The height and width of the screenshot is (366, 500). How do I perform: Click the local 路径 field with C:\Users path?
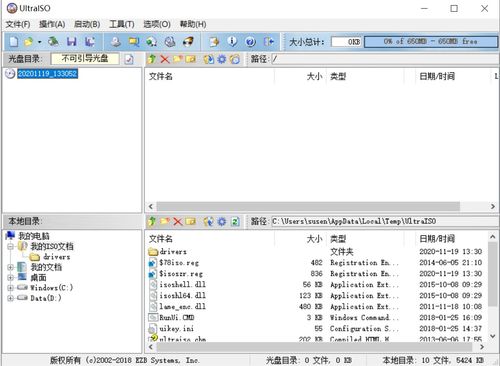pyautogui.click(x=384, y=221)
